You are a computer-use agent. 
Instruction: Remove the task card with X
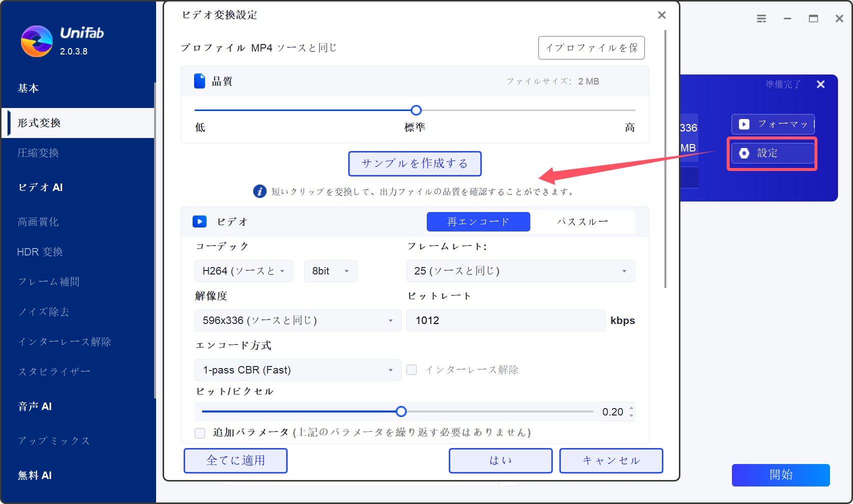coord(820,84)
